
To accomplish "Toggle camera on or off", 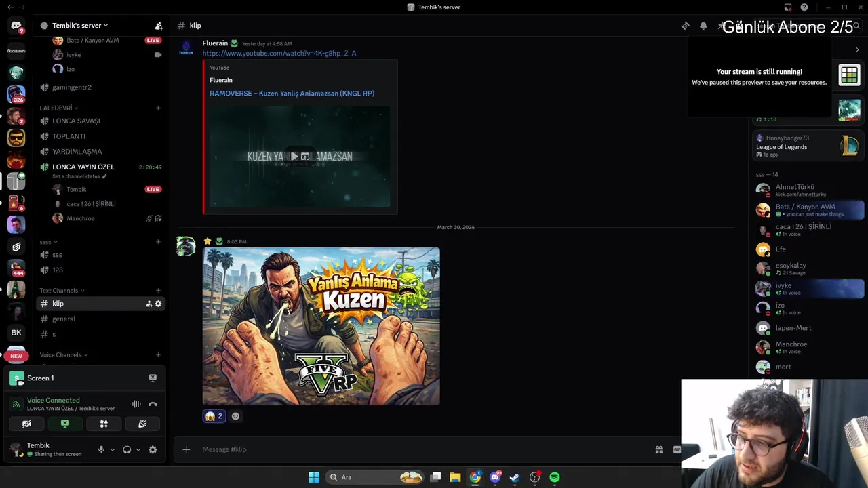I will 26,424.
